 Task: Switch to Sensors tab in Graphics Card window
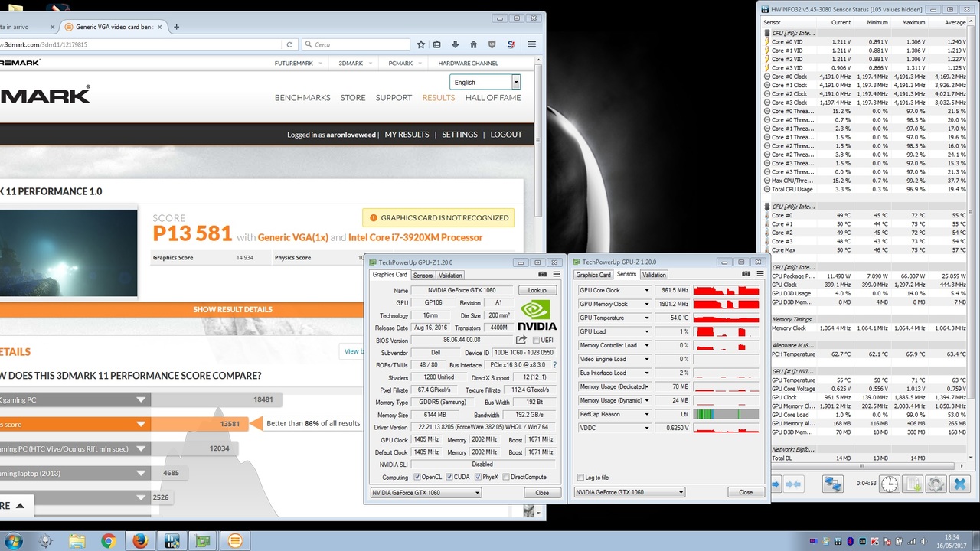click(x=423, y=275)
